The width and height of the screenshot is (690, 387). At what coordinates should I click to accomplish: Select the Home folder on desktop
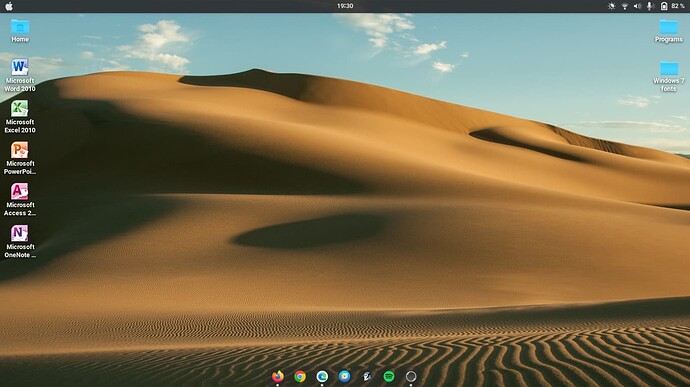20,30
